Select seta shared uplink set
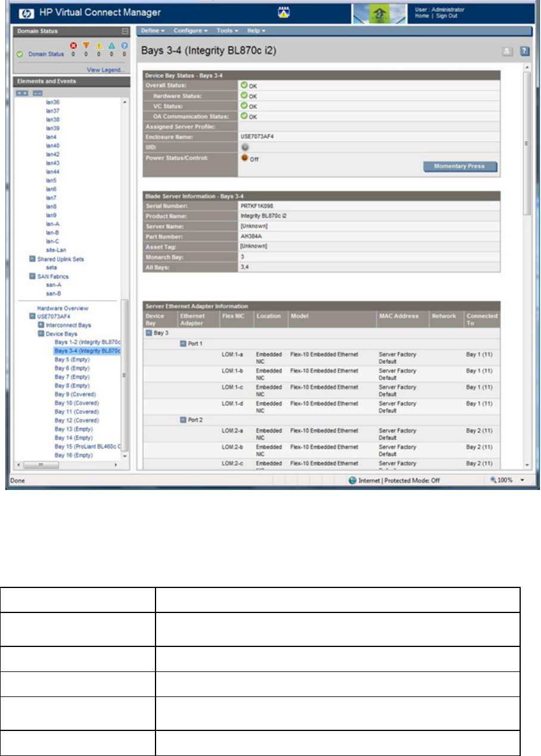 tap(51, 267)
